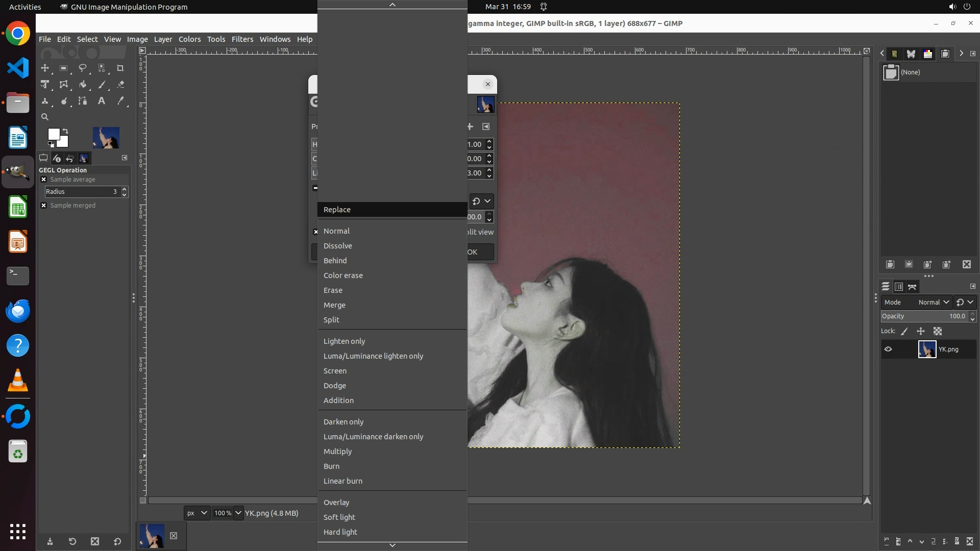This screenshot has height=551, width=980.
Task: Select the Text tool
Action: click(x=102, y=101)
